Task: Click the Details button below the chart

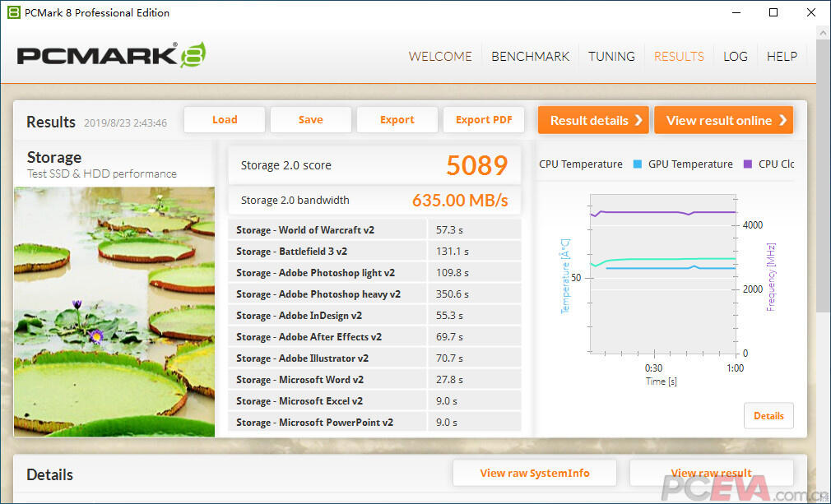Action: click(x=768, y=415)
